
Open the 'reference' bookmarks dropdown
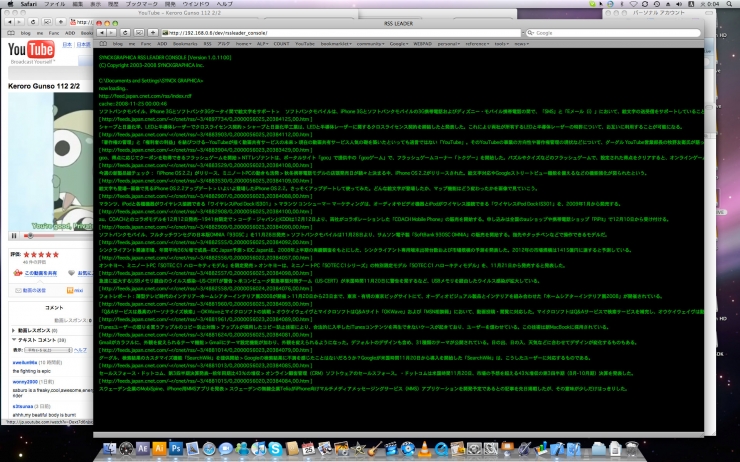[x=477, y=43]
